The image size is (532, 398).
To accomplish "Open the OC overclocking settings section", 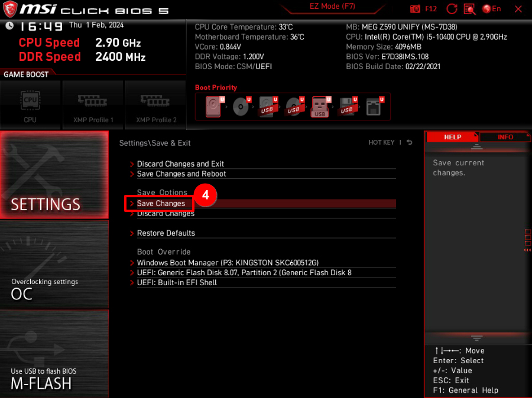I will (54, 265).
